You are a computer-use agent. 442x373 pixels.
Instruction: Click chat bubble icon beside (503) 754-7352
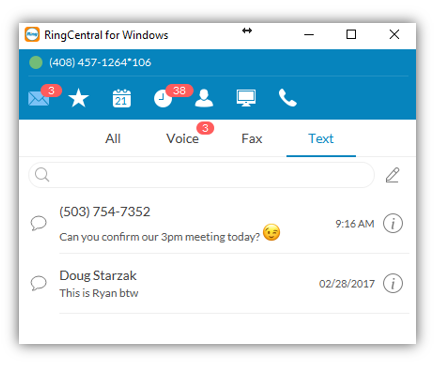39,223
